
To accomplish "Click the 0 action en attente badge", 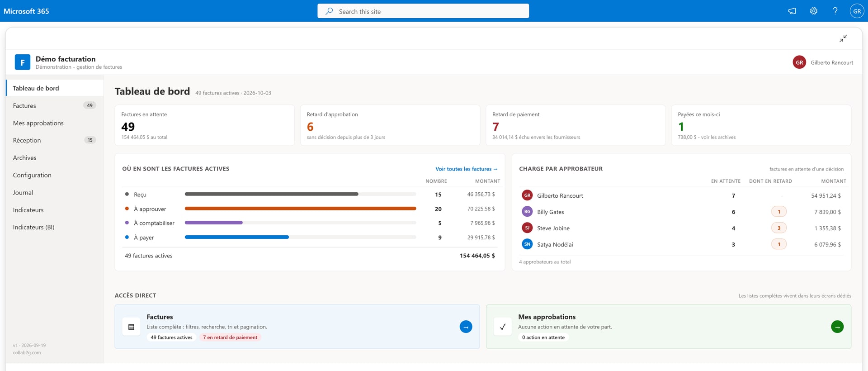I will 543,338.
